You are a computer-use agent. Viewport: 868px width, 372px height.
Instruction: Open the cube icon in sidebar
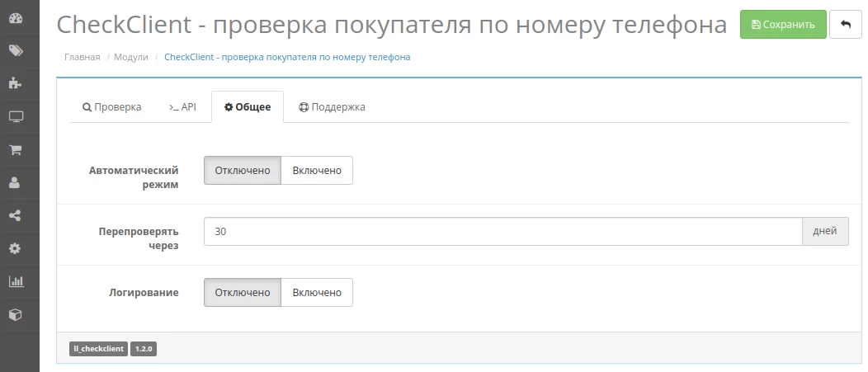16,315
